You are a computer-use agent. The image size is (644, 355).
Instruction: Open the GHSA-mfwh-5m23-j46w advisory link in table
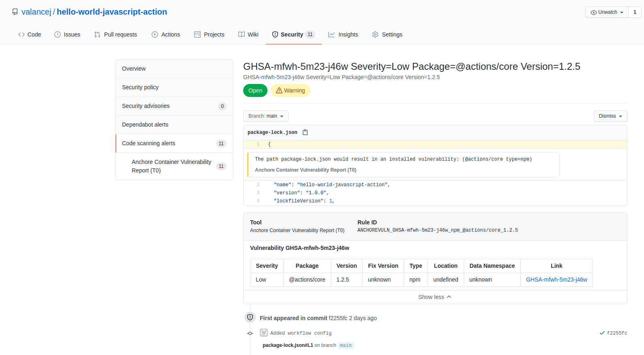[556, 280]
